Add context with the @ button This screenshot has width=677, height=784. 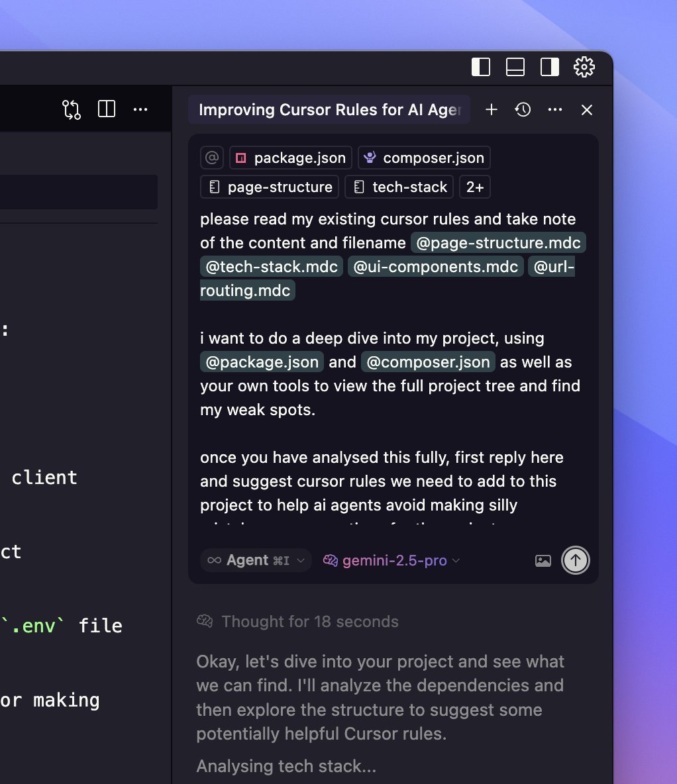(x=212, y=158)
